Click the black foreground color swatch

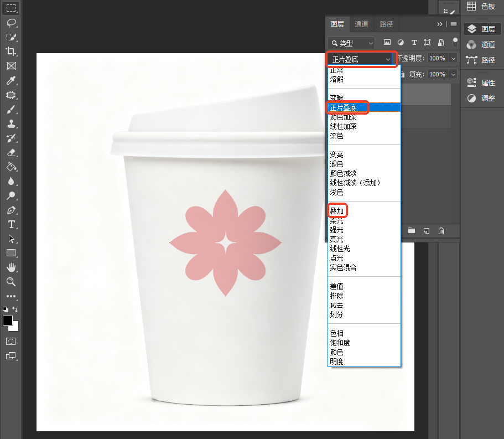click(7, 321)
